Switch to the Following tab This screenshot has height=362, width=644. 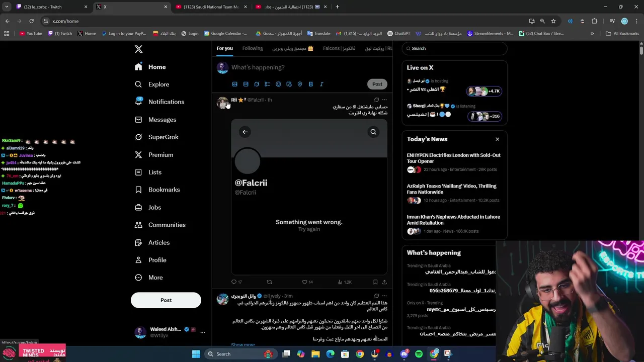pyautogui.click(x=253, y=48)
